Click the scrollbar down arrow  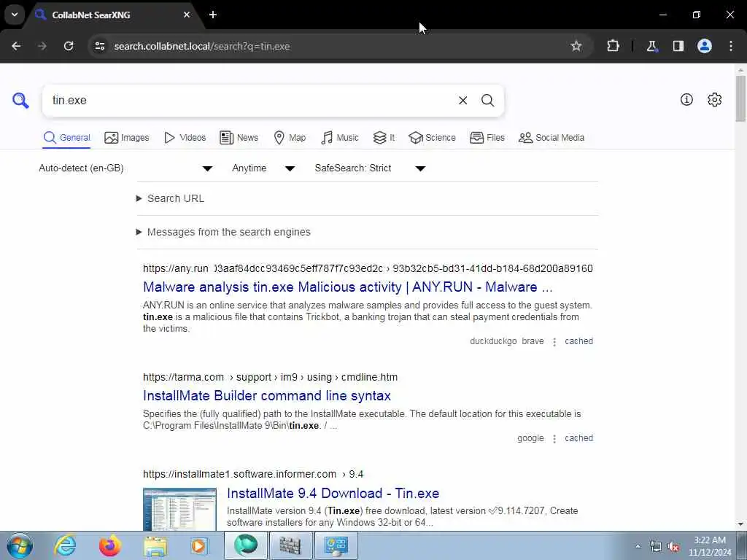coord(740,524)
